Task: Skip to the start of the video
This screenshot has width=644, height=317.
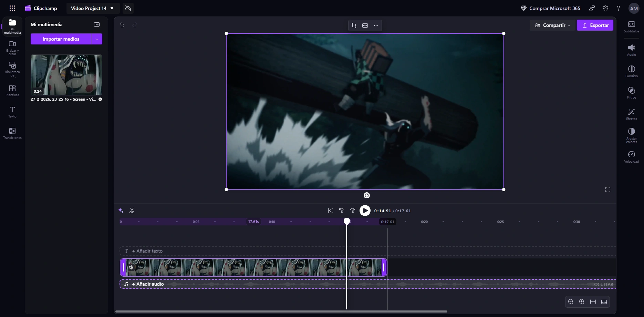Action: tap(331, 211)
